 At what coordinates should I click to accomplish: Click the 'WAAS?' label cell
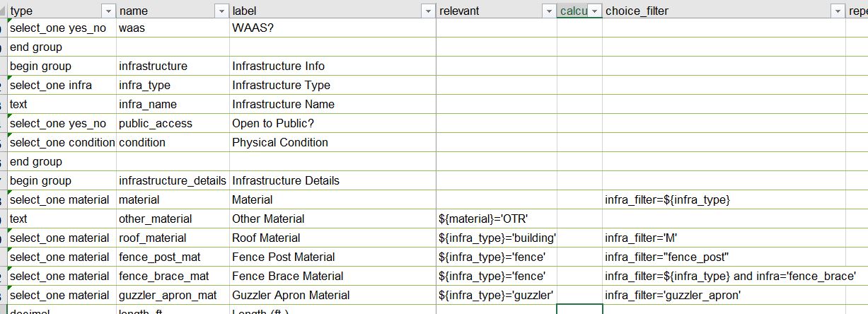(x=332, y=28)
